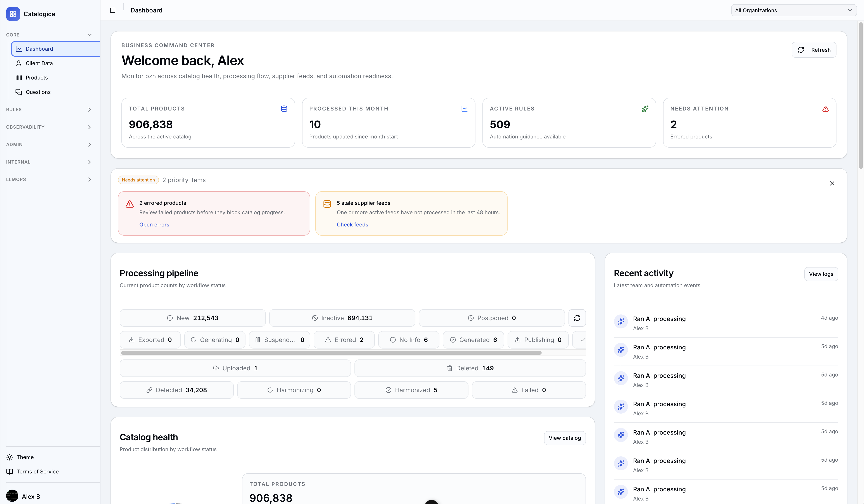Image resolution: width=864 pixels, height=504 pixels.
Task: Click the pipeline status horizontal scrollbar
Action: (331, 353)
